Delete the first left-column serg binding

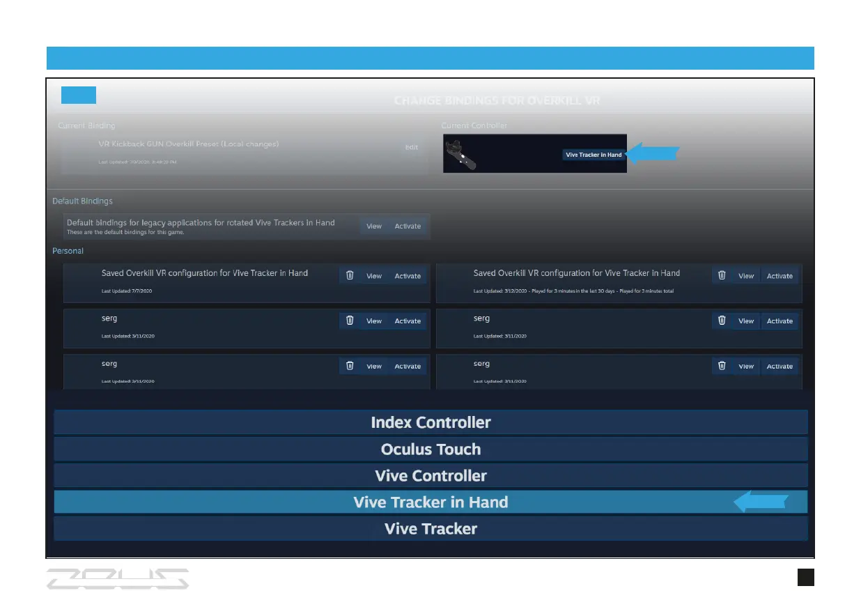(350, 321)
